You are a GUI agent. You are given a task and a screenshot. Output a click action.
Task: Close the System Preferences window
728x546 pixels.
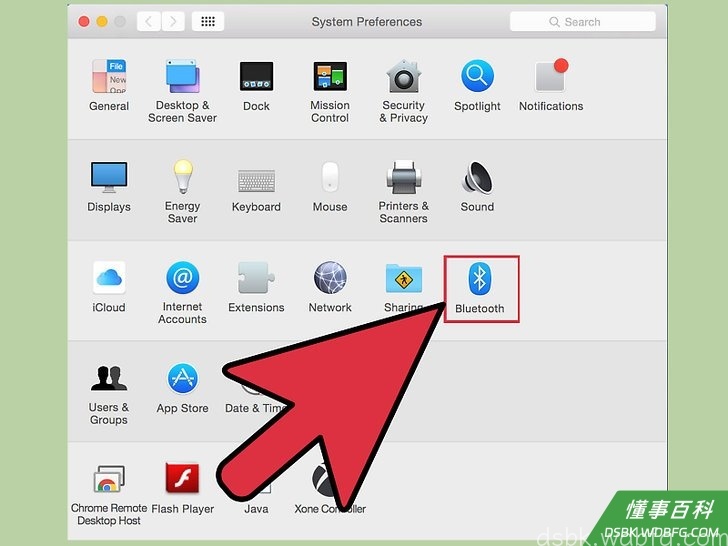coord(84,21)
